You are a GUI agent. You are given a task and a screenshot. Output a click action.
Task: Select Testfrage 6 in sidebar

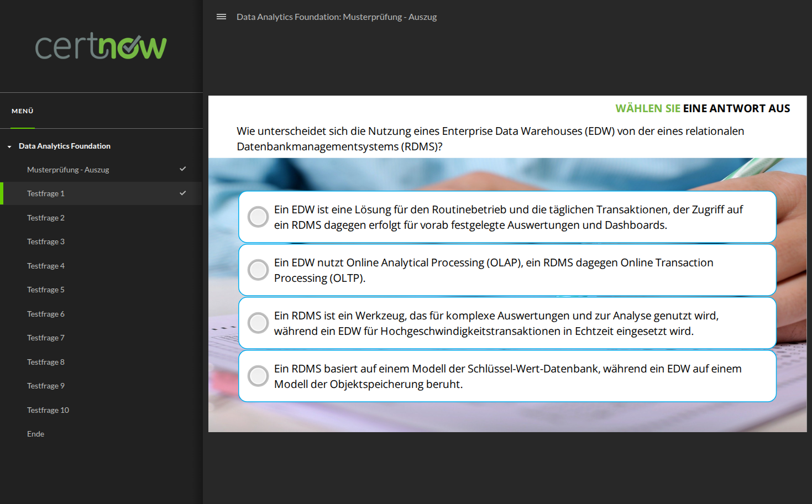coord(46,314)
